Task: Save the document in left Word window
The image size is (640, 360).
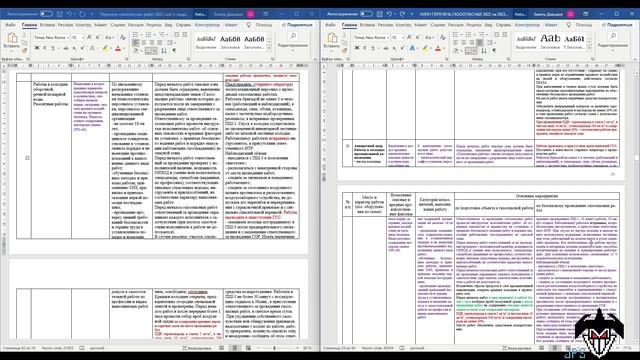Action: [59, 14]
